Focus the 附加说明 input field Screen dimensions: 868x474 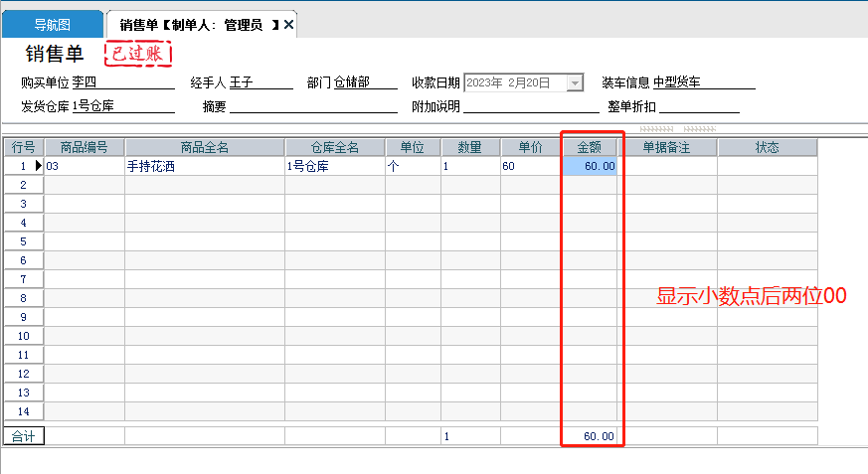pyautogui.click(x=531, y=106)
